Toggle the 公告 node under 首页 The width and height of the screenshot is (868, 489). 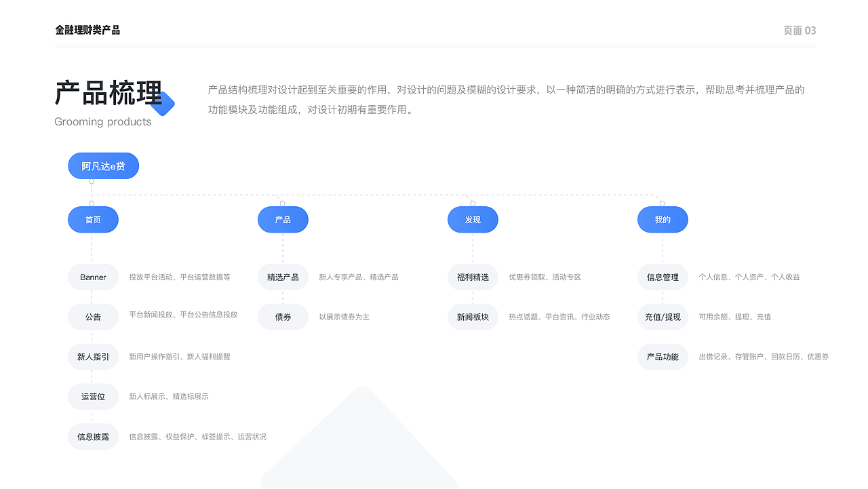coord(93,317)
